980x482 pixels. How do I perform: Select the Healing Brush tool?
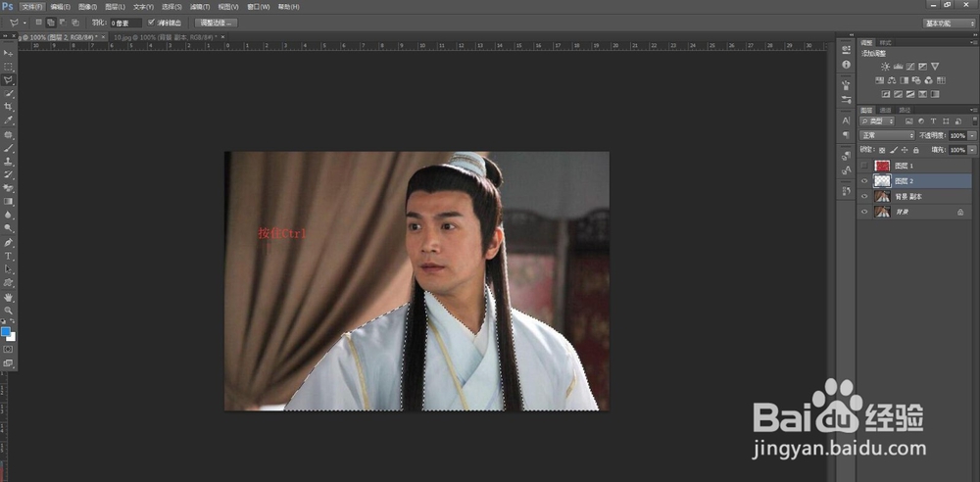(x=8, y=135)
